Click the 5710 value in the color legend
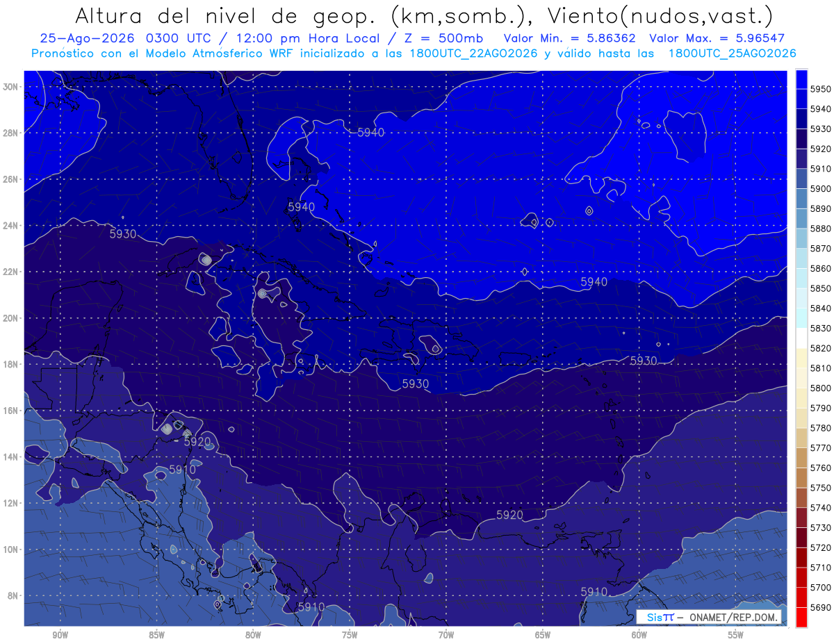 click(x=821, y=568)
